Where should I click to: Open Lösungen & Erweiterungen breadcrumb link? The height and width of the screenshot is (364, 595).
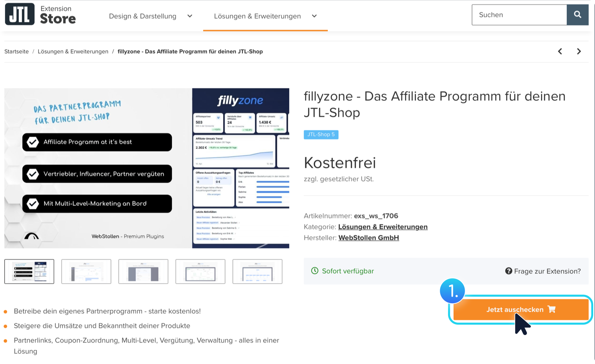(73, 52)
